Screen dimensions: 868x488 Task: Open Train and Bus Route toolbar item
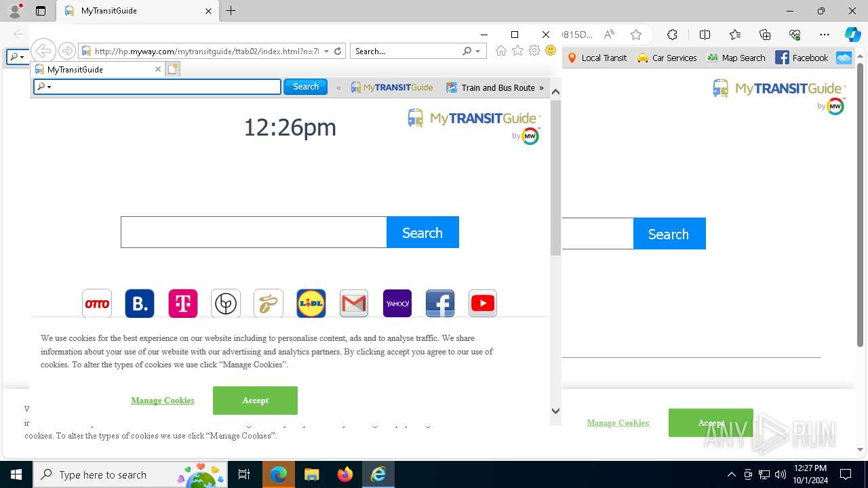490,87
